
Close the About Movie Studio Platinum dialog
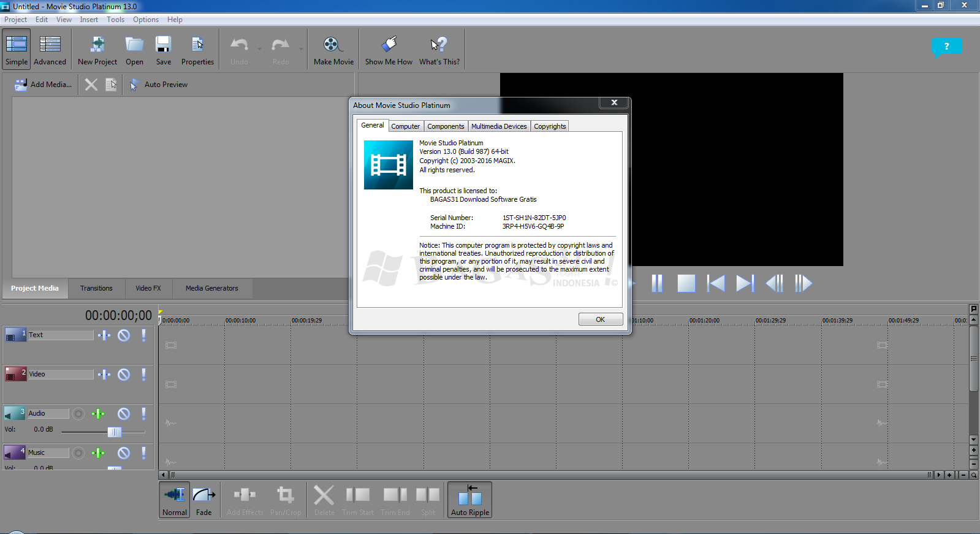coord(614,103)
